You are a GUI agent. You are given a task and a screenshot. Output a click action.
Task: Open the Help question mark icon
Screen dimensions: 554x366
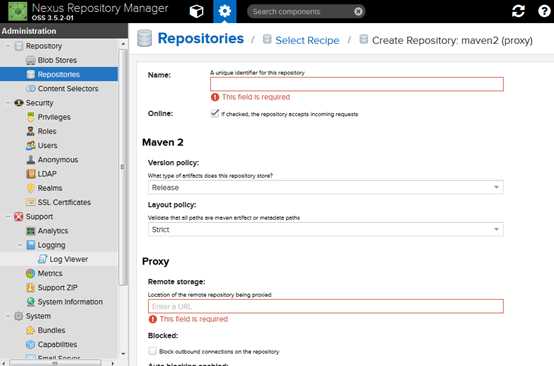pyautogui.click(x=544, y=11)
